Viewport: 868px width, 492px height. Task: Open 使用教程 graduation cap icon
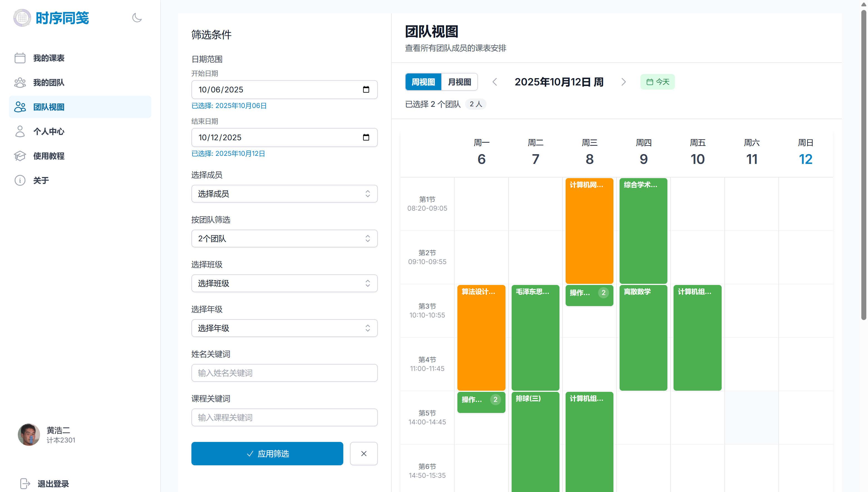point(20,156)
